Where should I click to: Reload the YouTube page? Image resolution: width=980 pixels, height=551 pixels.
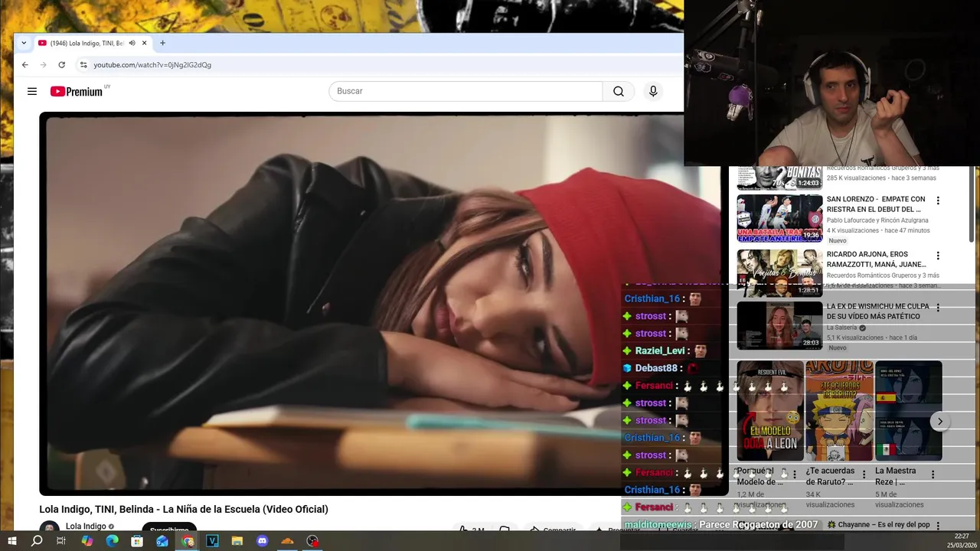62,65
